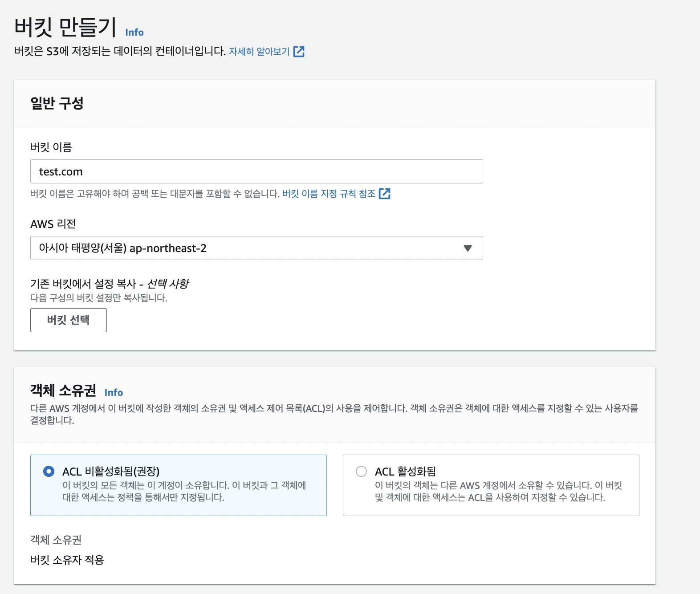Image resolution: width=700 pixels, height=594 pixels.
Task: Select the ACL 비활성화됨(권장) radio option
Action: point(49,471)
